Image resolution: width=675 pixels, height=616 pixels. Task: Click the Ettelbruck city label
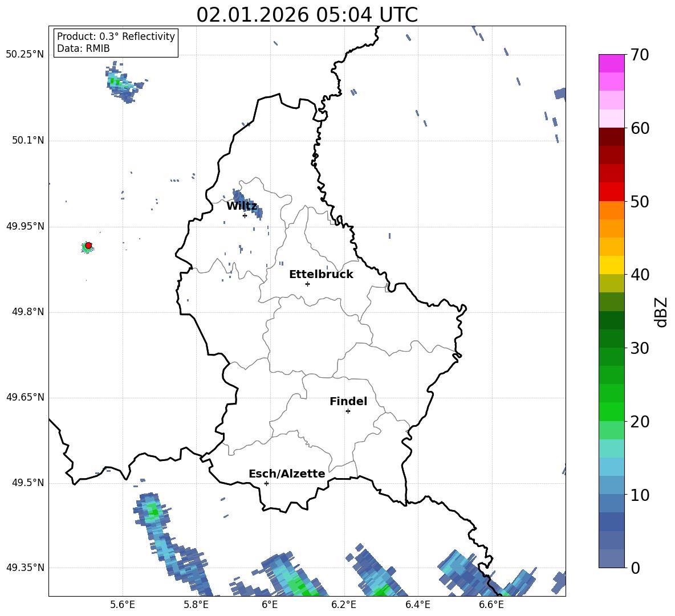click(x=321, y=275)
